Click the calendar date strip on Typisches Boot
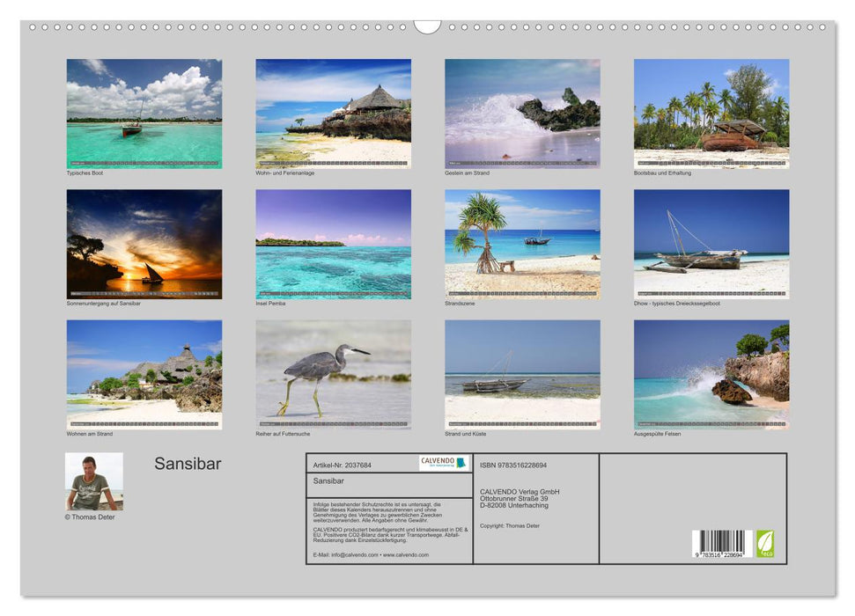855x616 pixels. coord(143,162)
